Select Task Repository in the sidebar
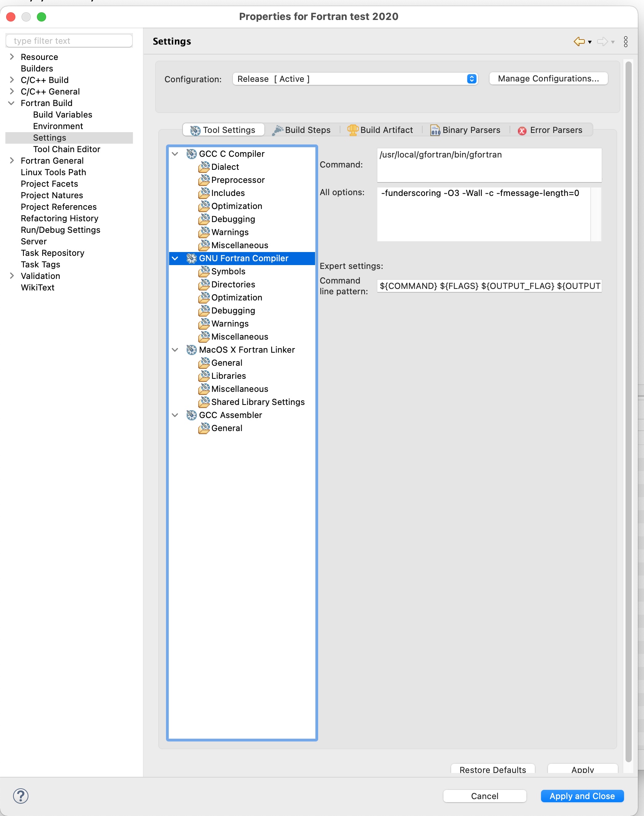The height and width of the screenshot is (816, 644). pyautogui.click(x=53, y=253)
